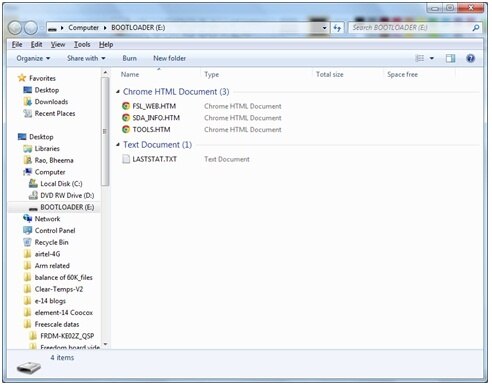The image size is (492, 385).
Task: Click the drive icon in the address bar
Action: coord(52,29)
